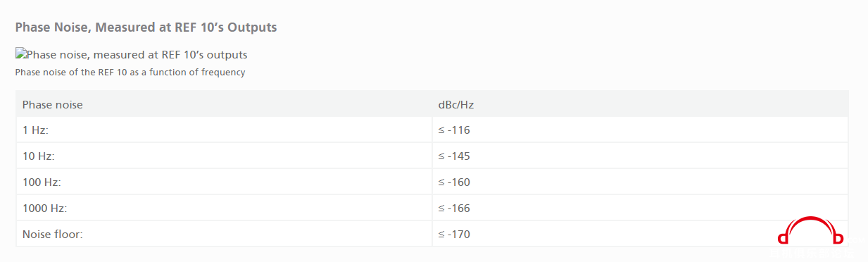Select the 10 Hz row label

point(38,156)
